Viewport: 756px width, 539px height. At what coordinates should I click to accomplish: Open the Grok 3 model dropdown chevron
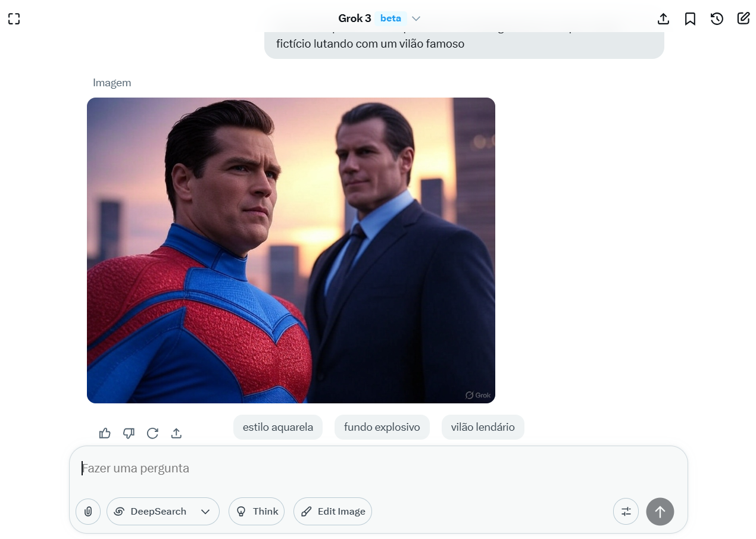pyautogui.click(x=416, y=18)
